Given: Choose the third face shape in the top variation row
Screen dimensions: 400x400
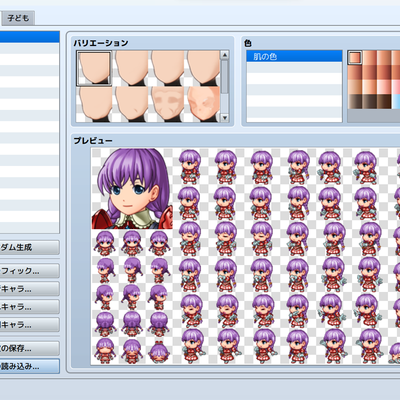Looking at the screenshot, I should (167, 69).
